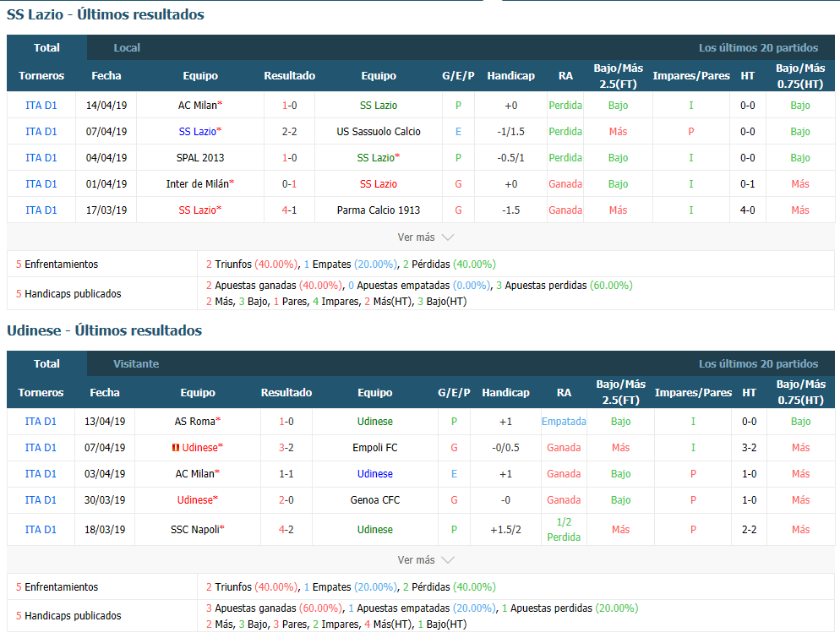The width and height of the screenshot is (840, 638).
Task: Click HT score 4-0 in Parma row
Action: click(x=747, y=210)
